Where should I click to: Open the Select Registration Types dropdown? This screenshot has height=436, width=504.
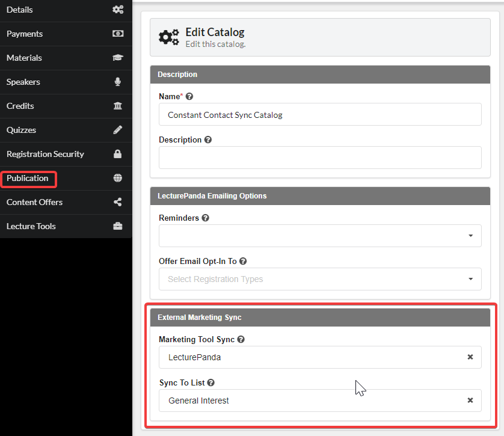click(320, 279)
